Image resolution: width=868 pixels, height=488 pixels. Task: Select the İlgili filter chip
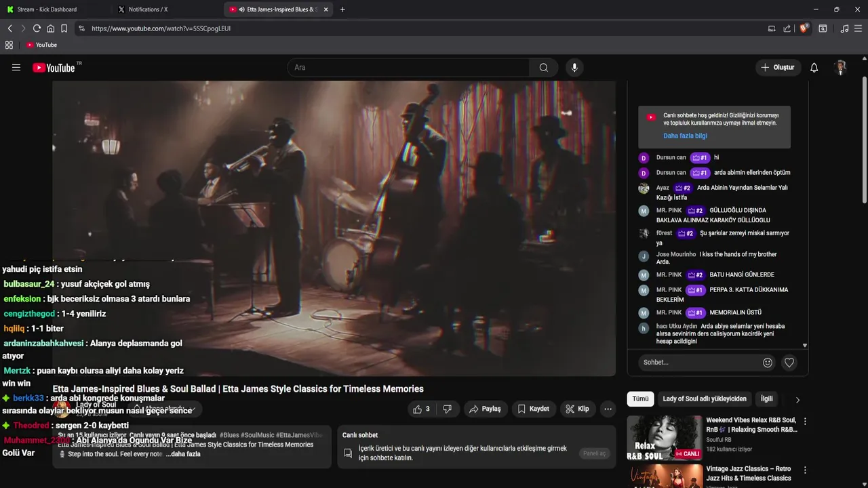[x=766, y=399]
